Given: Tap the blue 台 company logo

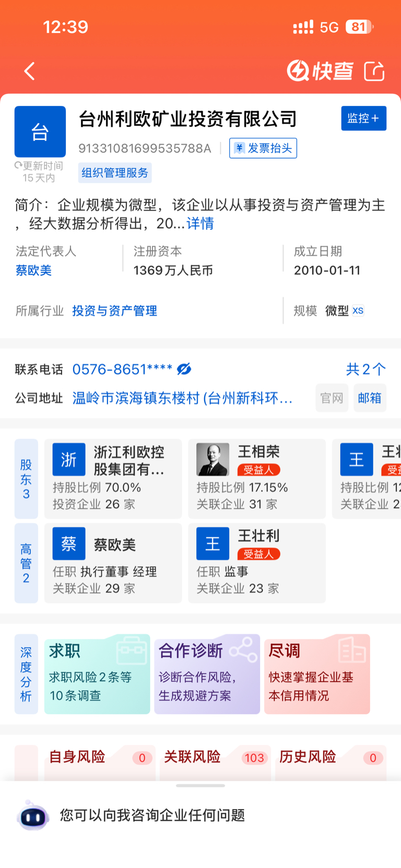Looking at the screenshot, I should point(40,132).
